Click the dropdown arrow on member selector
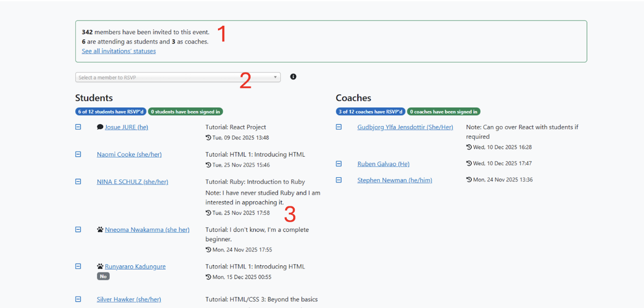This screenshot has width=644, height=308. 275,77
